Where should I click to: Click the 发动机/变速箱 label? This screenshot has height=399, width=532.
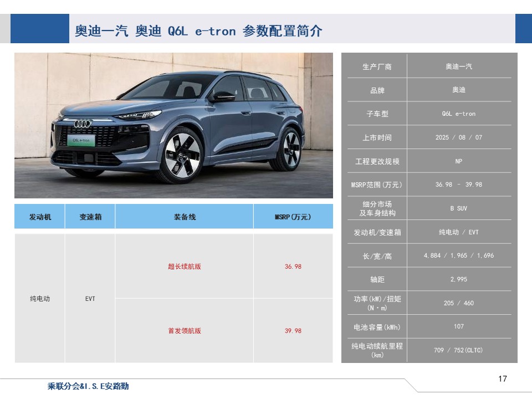click(x=377, y=232)
